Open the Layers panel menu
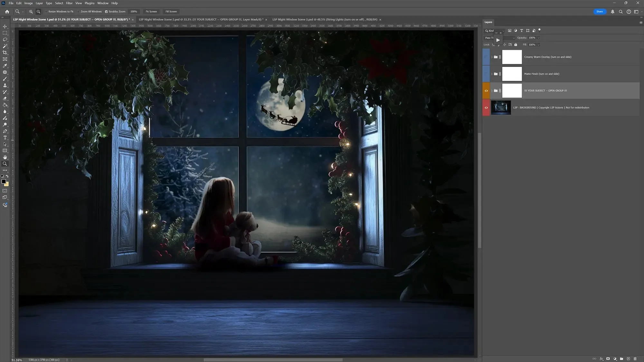This screenshot has width=644, height=362. pos(640,23)
